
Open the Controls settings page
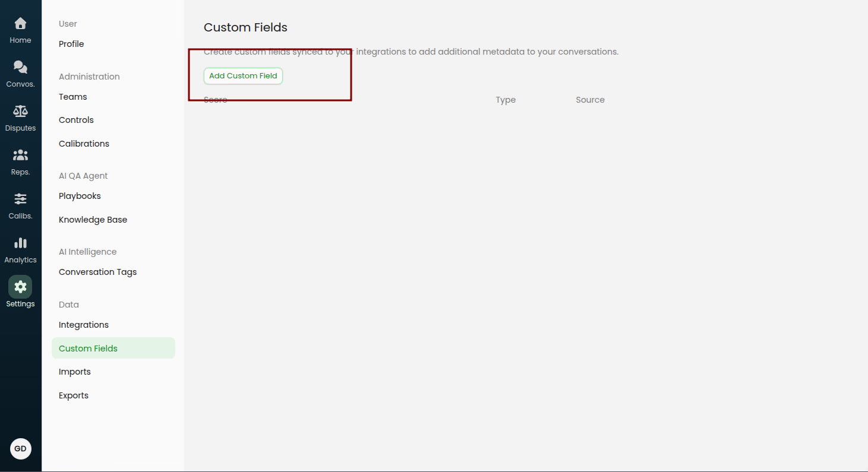[x=76, y=120]
